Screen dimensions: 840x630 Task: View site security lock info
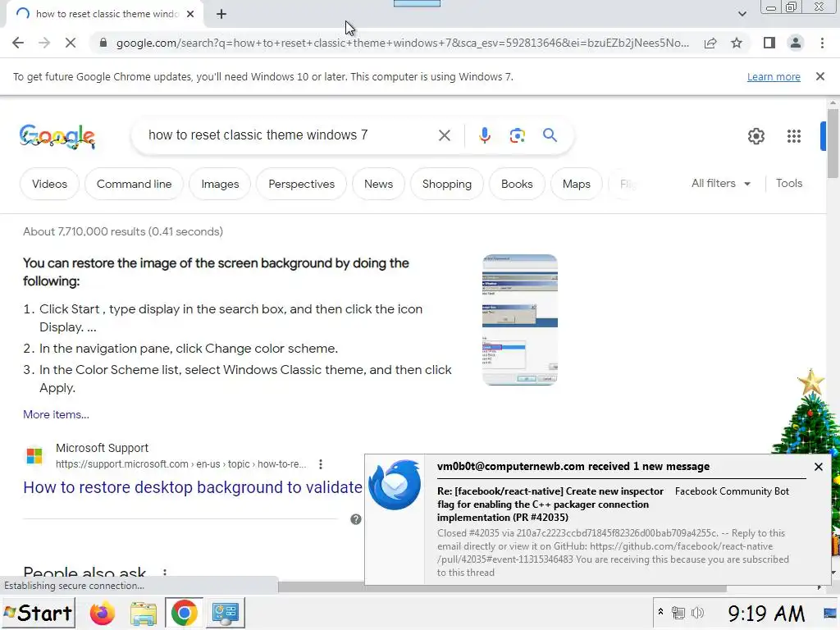point(103,43)
